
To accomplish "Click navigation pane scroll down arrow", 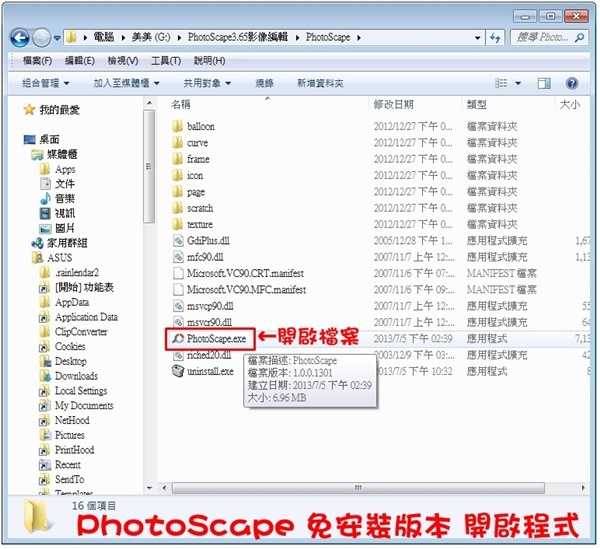I will point(149,488).
